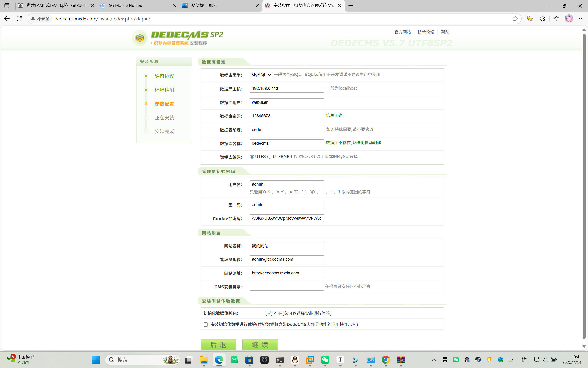Click the yellow duck extension icon
The height and width of the screenshot is (368, 588).
[530, 19]
